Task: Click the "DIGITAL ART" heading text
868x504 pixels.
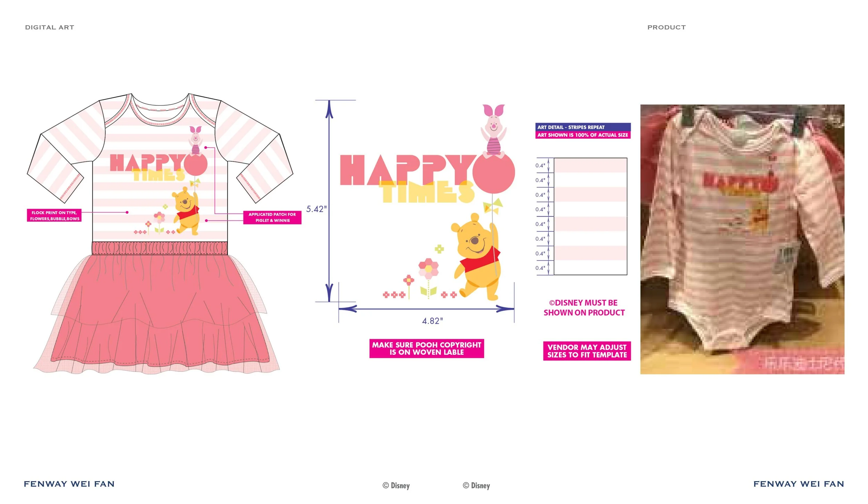Action: (x=50, y=27)
